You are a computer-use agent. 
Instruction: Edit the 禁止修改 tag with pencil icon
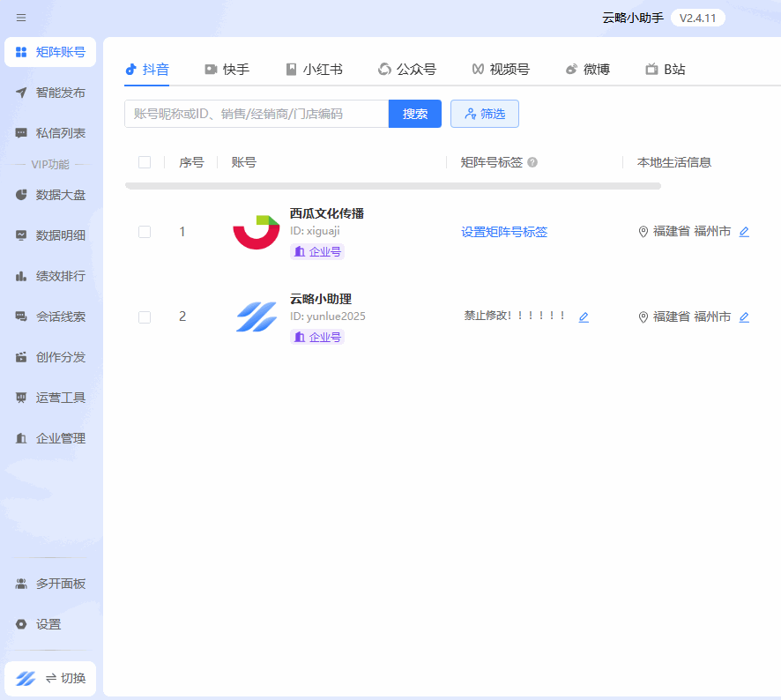coord(584,317)
